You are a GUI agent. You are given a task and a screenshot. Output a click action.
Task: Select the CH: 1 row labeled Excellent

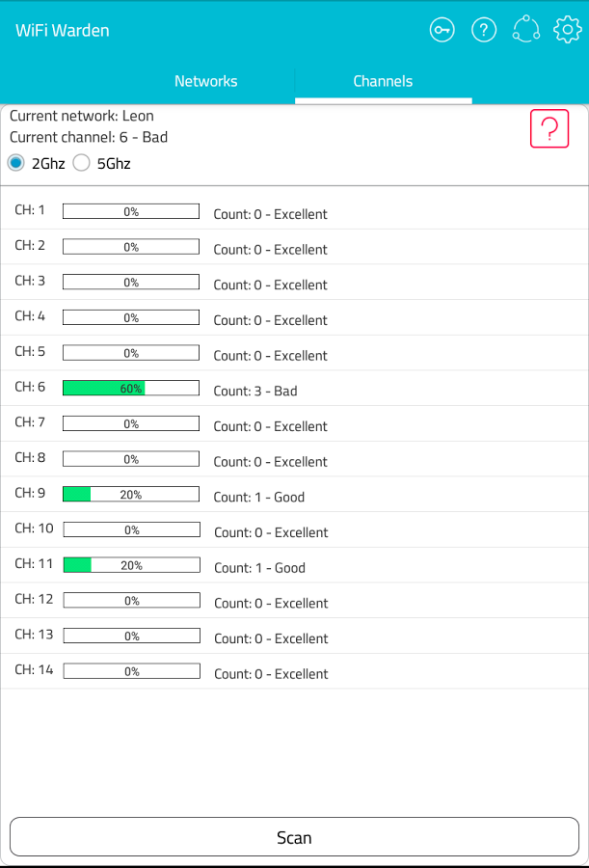(295, 211)
